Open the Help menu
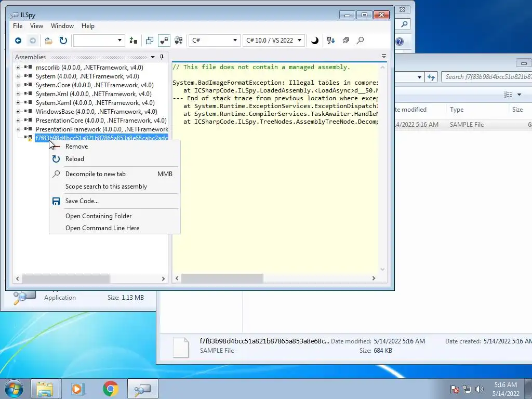 click(x=88, y=26)
